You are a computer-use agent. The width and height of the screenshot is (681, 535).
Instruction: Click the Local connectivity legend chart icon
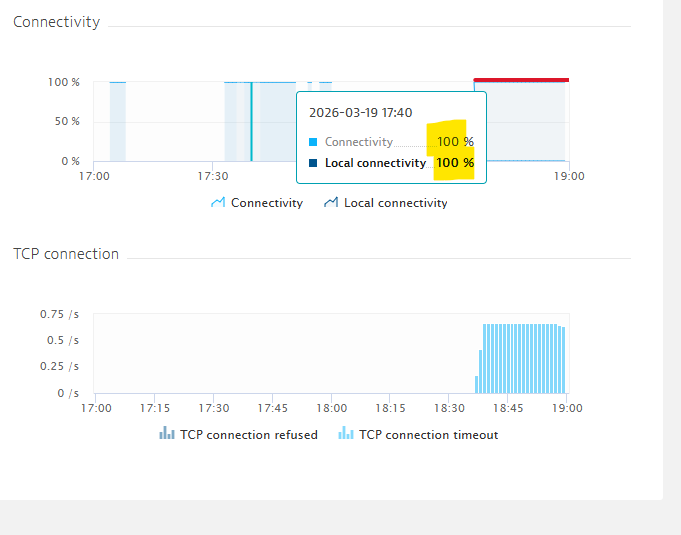point(331,202)
